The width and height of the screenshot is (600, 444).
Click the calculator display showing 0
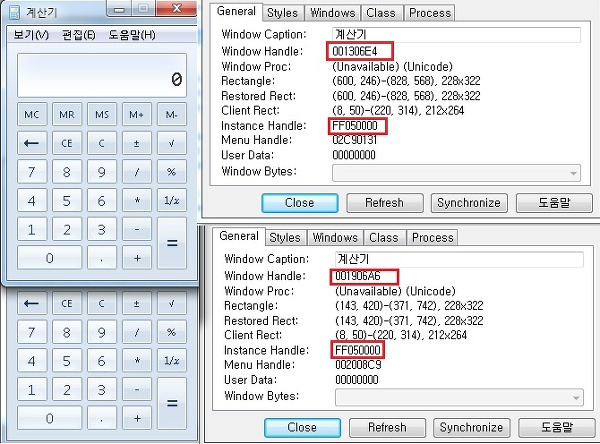(102, 75)
